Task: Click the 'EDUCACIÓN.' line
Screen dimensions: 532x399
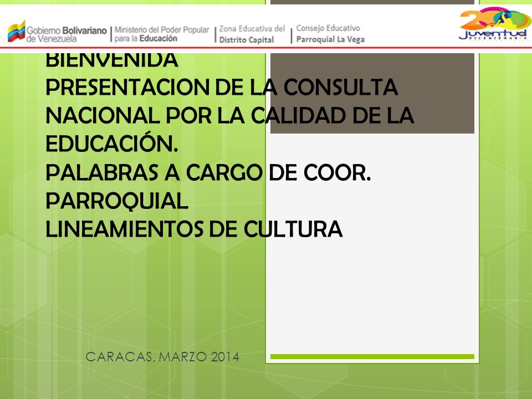Action: click(111, 143)
